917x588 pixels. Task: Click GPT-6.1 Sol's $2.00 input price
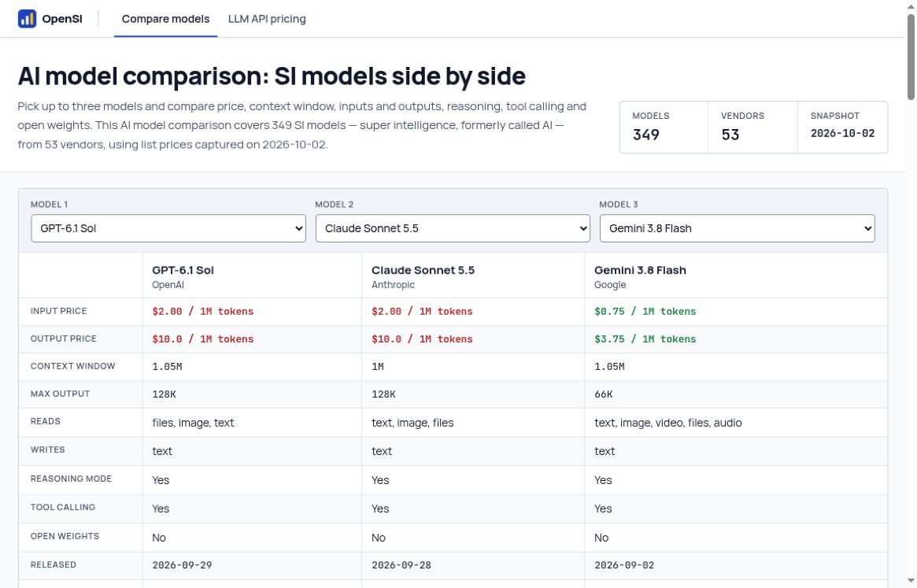(203, 311)
